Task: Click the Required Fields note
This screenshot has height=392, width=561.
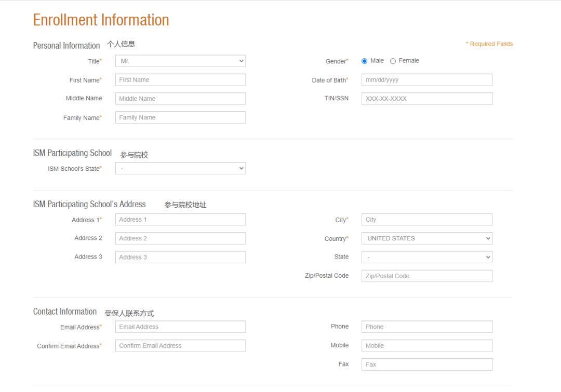Action: point(489,44)
